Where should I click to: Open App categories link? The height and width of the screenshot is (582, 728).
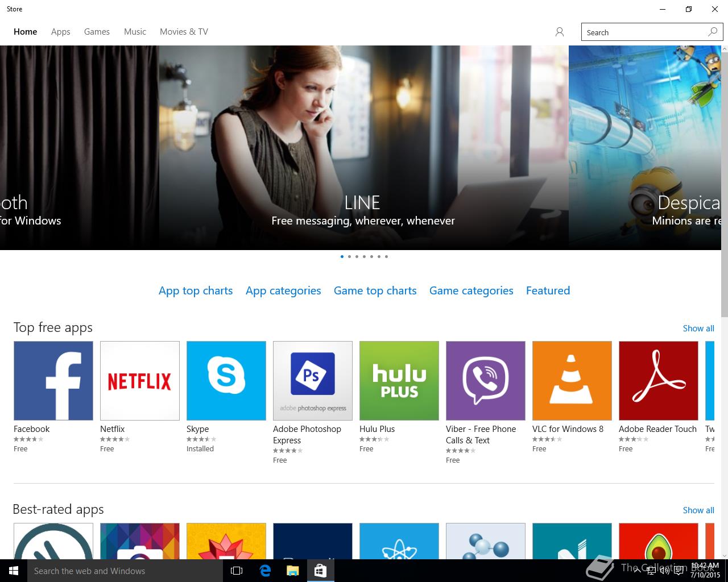[x=283, y=290]
